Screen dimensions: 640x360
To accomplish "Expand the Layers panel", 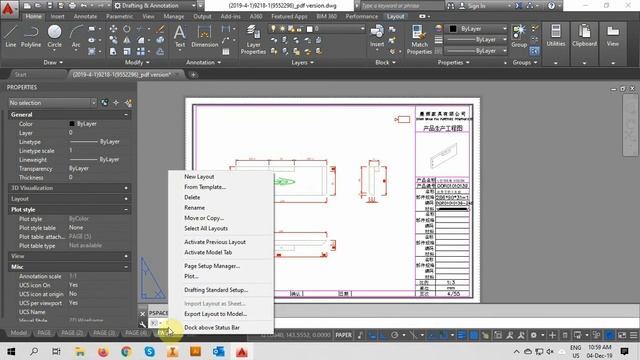I will (x=302, y=62).
